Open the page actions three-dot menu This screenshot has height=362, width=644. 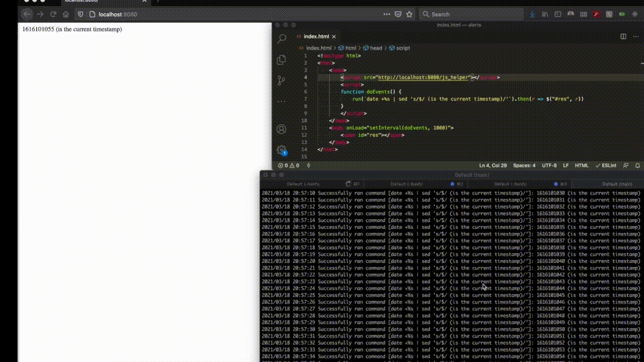coord(386,14)
